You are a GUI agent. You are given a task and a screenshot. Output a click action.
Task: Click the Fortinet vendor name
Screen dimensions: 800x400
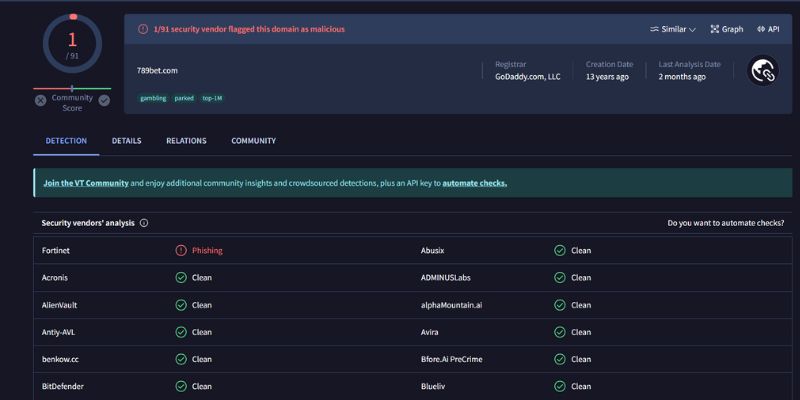point(56,251)
